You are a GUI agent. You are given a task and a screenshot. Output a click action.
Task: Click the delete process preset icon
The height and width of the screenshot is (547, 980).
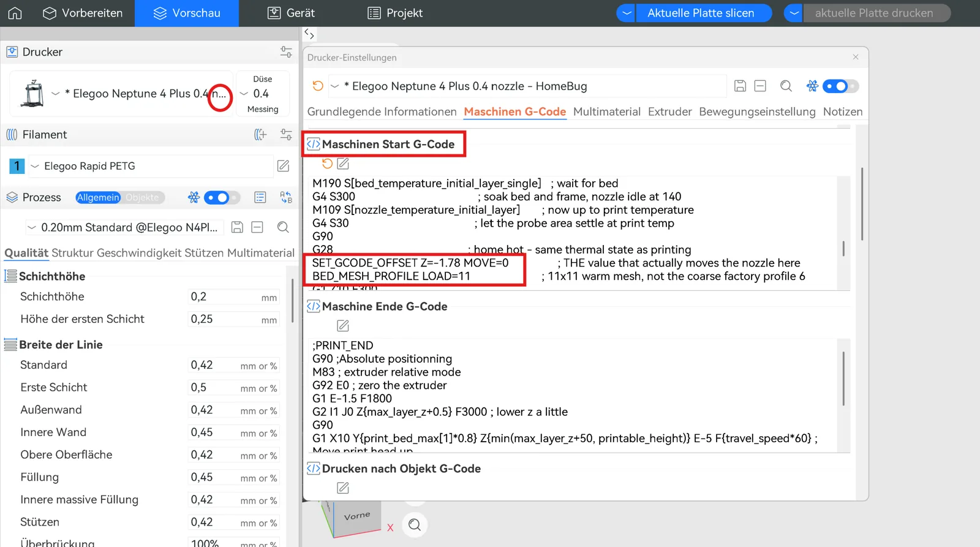257,227
